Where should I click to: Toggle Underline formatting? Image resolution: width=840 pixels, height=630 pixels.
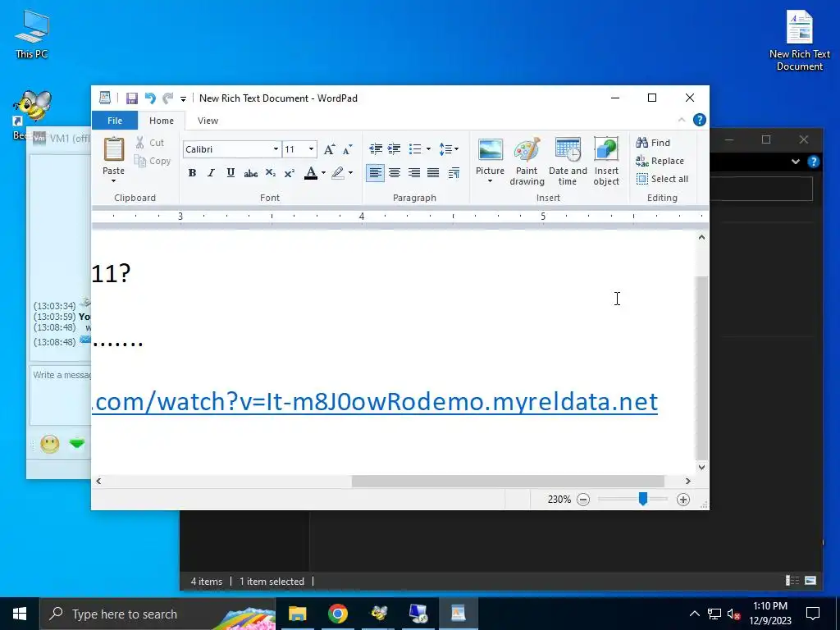(231, 172)
